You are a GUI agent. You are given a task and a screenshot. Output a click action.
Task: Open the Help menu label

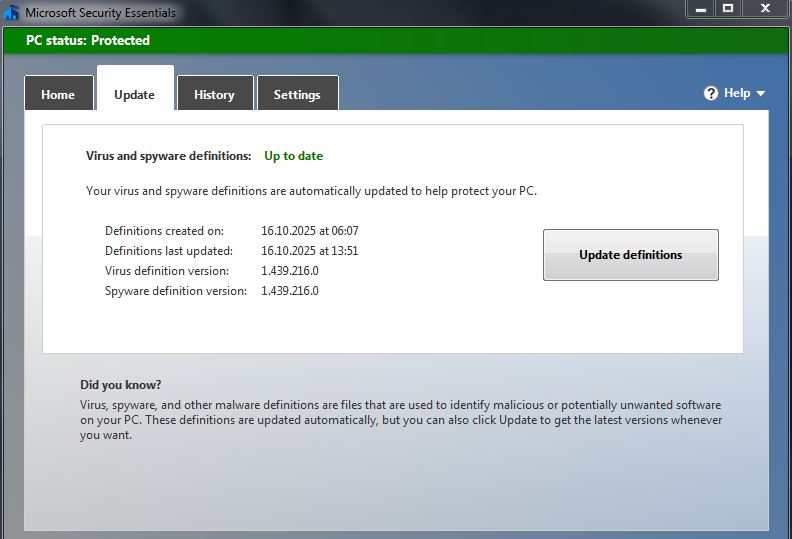point(737,93)
